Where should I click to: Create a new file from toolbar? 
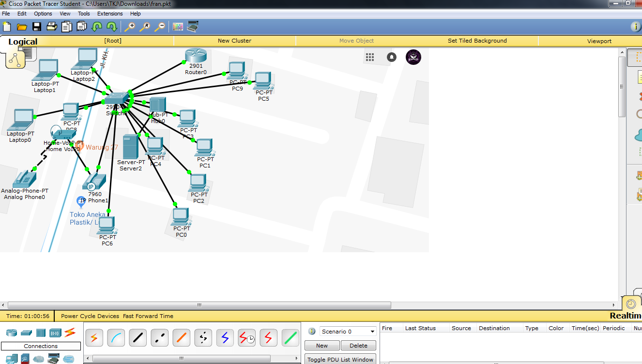(x=7, y=27)
